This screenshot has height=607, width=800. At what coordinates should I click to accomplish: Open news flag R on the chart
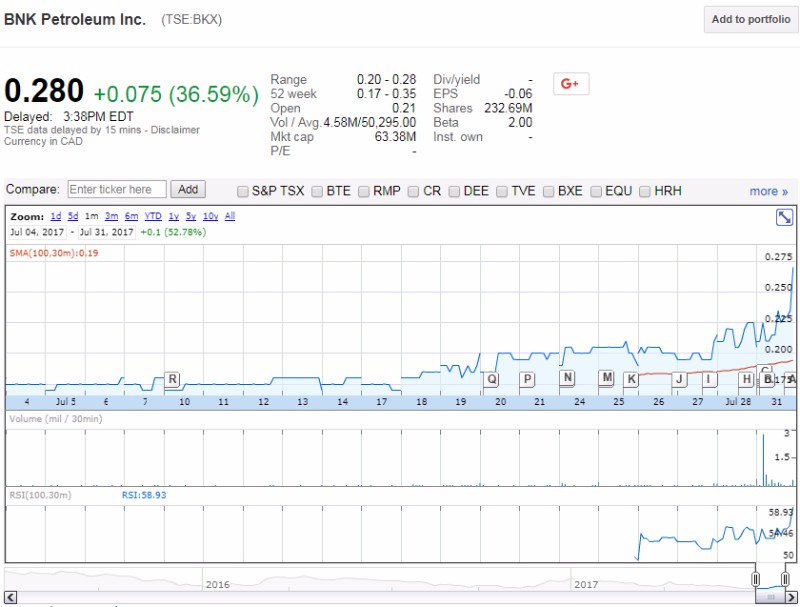coord(172,380)
